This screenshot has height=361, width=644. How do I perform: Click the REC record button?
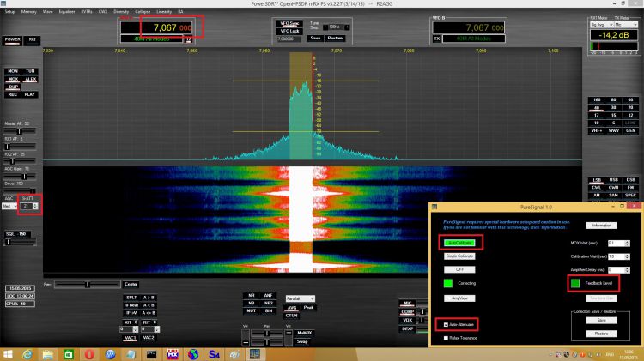[13, 94]
